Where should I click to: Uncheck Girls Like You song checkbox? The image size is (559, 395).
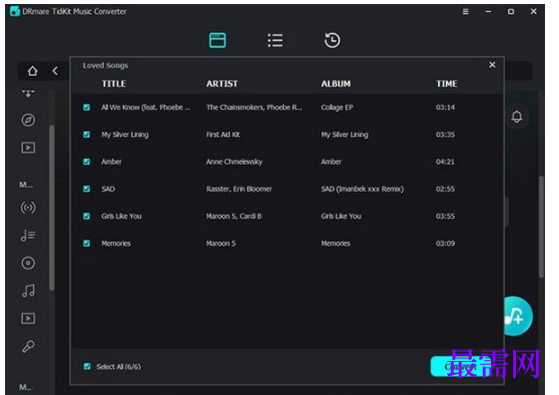pos(87,216)
